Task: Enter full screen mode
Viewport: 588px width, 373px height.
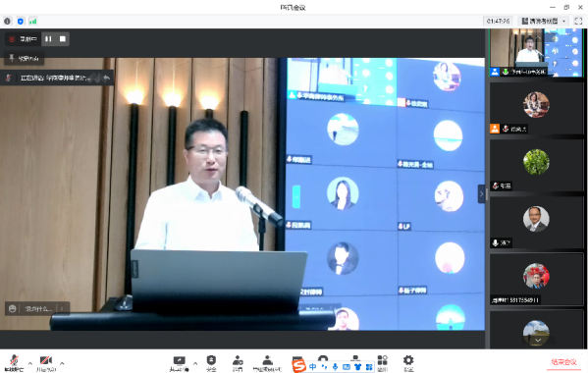Action: (x=578, y=21)
